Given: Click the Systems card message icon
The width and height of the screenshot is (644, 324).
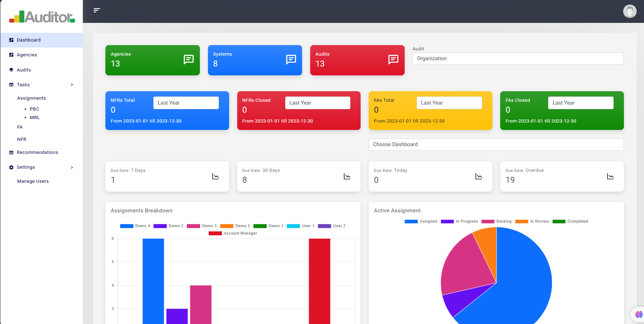Looking at the screenshot, I should [x=291, y=60].
